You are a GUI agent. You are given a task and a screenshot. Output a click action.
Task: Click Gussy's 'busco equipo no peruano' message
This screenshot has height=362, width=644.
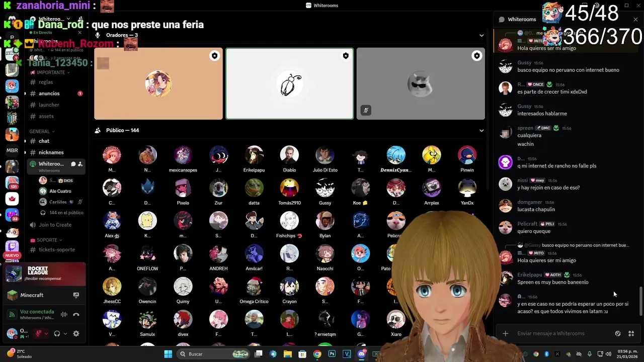click(568, 70)
